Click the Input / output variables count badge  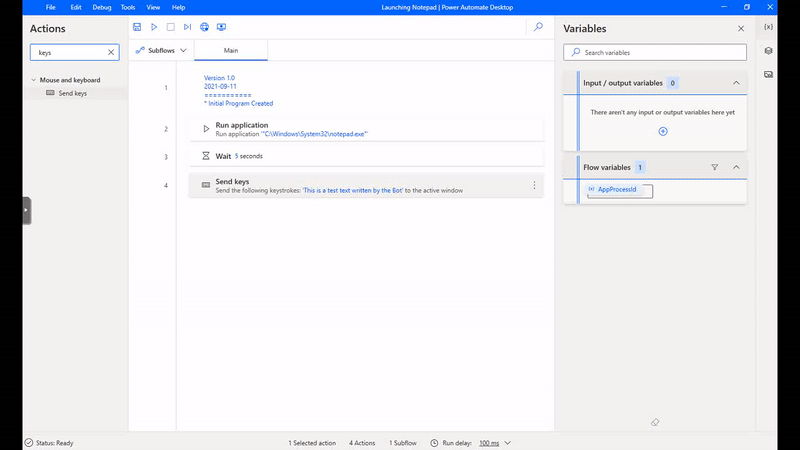coord(672,83)
